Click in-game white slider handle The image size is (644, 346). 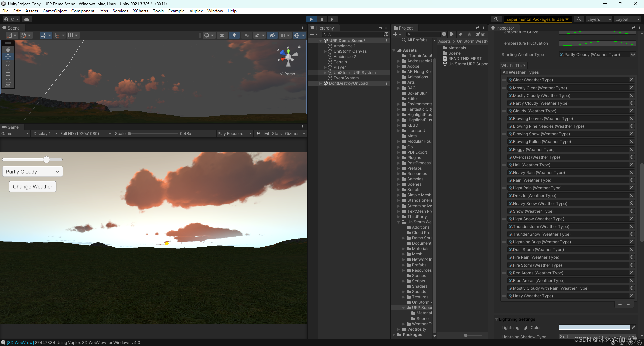tap(47, 160)
